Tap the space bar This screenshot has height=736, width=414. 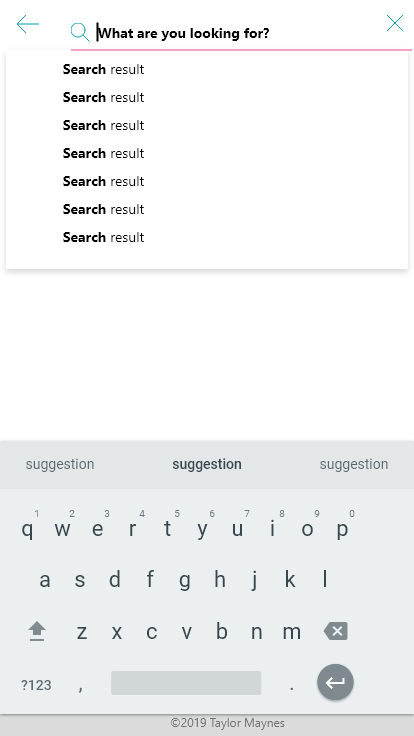pyautogui.click(x=186, y=683)
